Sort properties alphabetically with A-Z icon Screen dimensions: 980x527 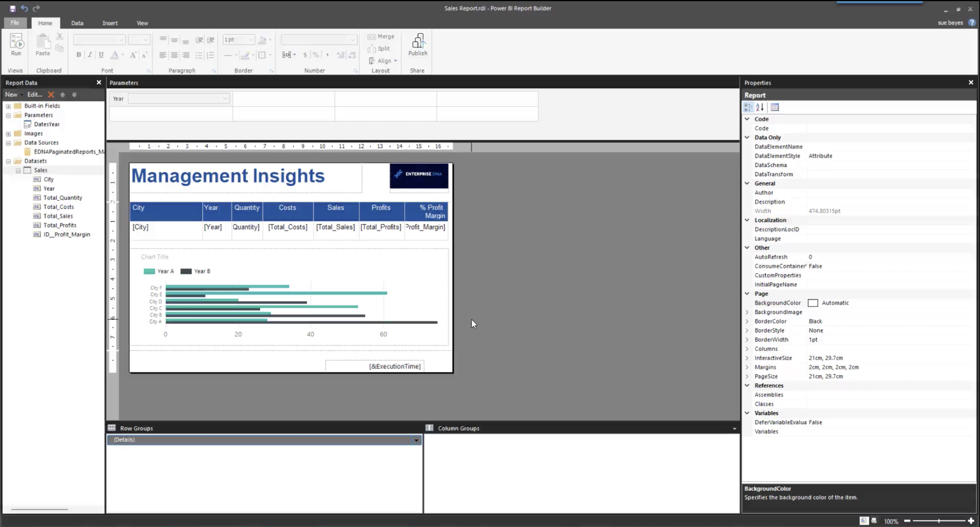[x=759, y=107]
